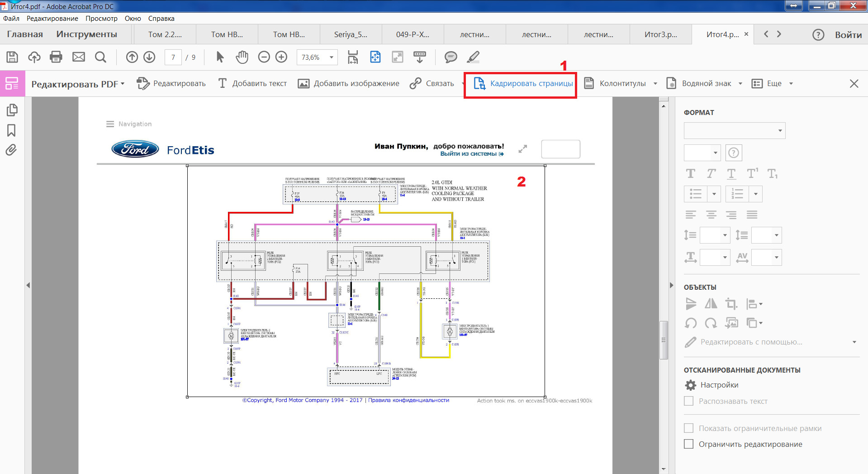
Task: Add a comment note icon
Action: [451, 57]
